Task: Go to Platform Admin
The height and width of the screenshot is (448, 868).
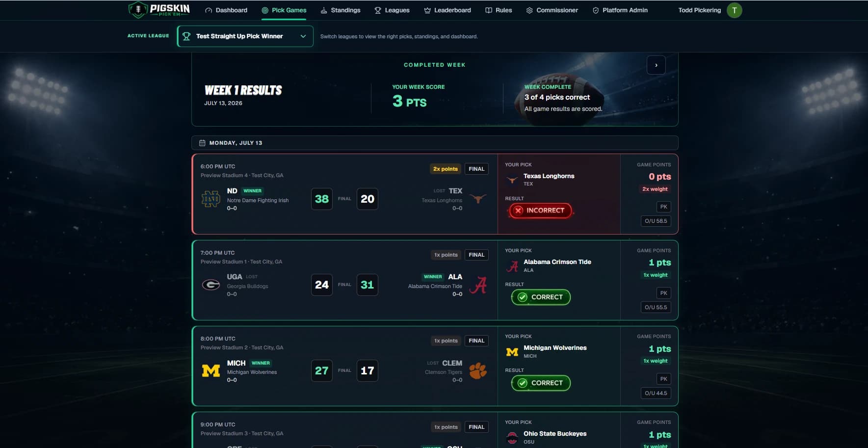Action: point(620,10)
